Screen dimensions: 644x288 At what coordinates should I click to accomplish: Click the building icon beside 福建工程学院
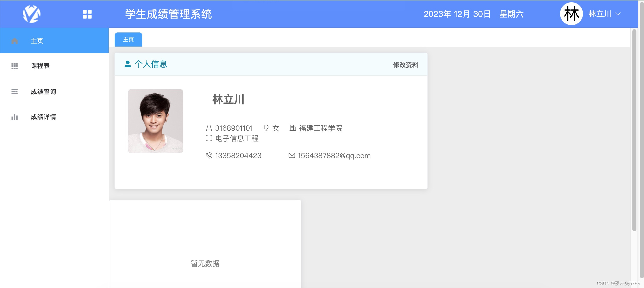292,128
